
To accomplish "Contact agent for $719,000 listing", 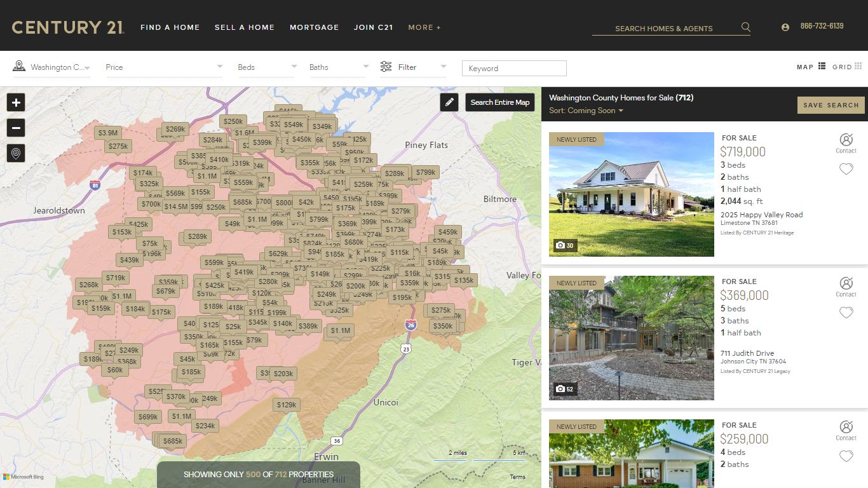I will pyautogui.click(x=846, y=143).
